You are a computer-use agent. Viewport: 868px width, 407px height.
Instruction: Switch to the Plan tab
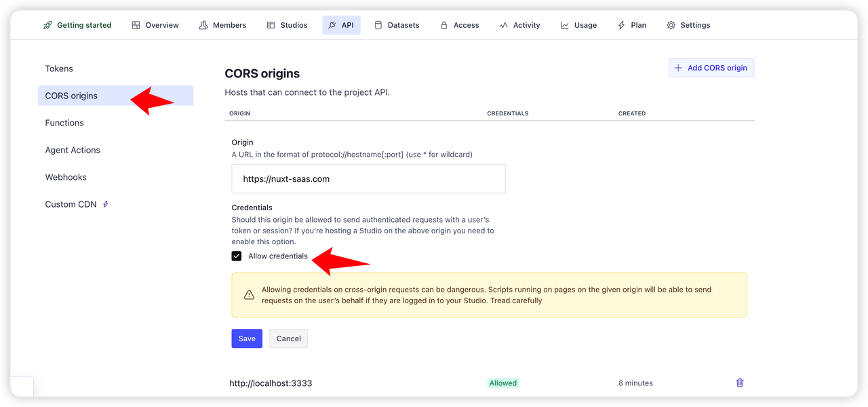pos(632,25)
